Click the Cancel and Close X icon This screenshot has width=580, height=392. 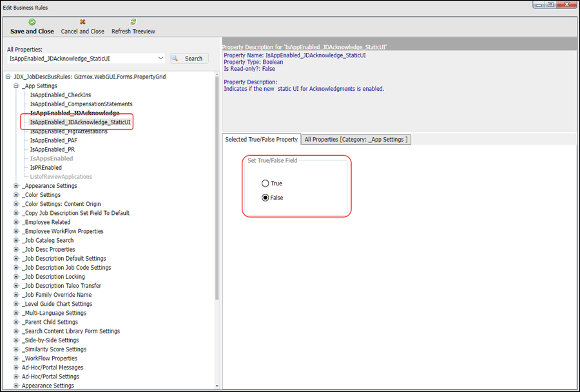82,22
